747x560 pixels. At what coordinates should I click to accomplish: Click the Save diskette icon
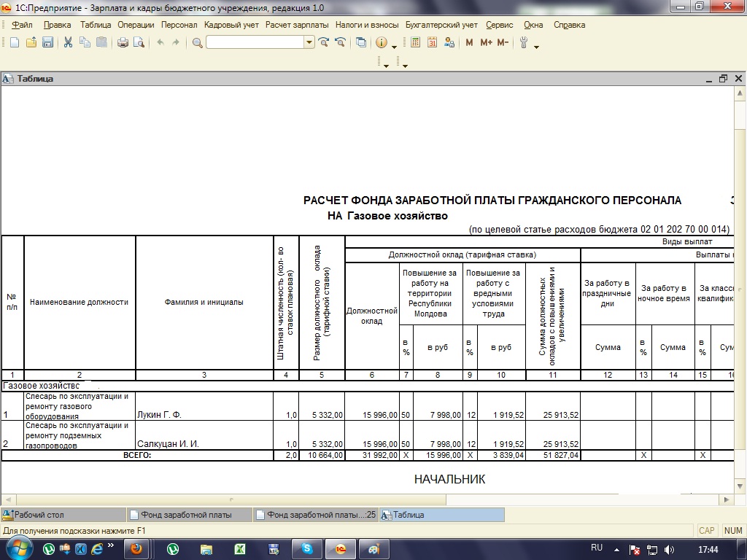(47, 42)
